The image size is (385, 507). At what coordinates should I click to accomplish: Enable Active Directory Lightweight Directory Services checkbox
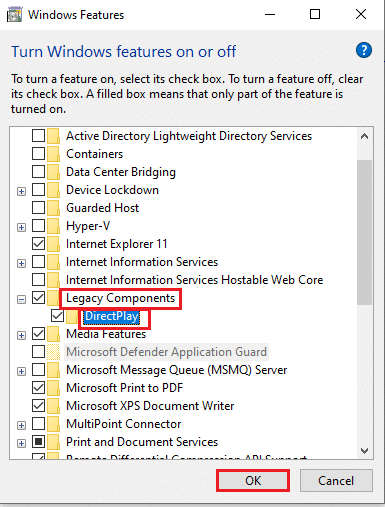(x=38, y=136)
